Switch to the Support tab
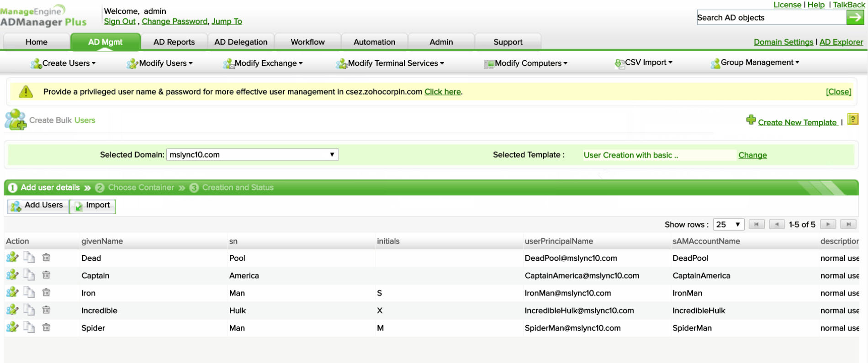Image resolution: width=868 pixels, height=363 pixels. (x=508, y=42)
